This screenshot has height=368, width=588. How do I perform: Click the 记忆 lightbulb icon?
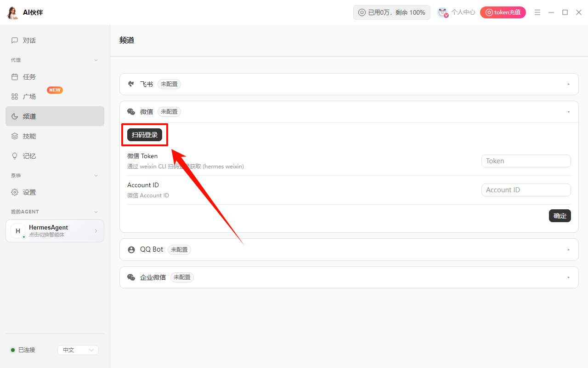coord(15,156)
